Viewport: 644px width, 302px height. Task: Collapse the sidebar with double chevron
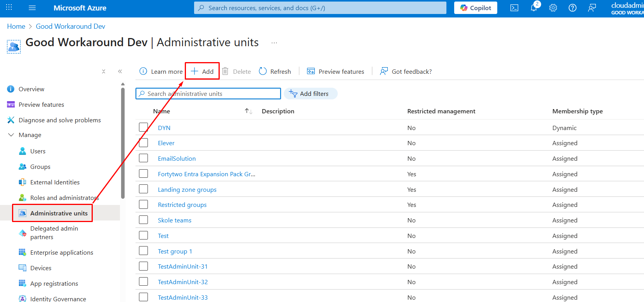coord(120,71)
